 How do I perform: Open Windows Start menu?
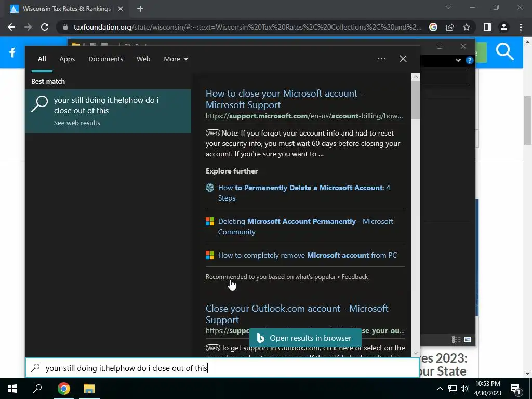pos(12,389)
